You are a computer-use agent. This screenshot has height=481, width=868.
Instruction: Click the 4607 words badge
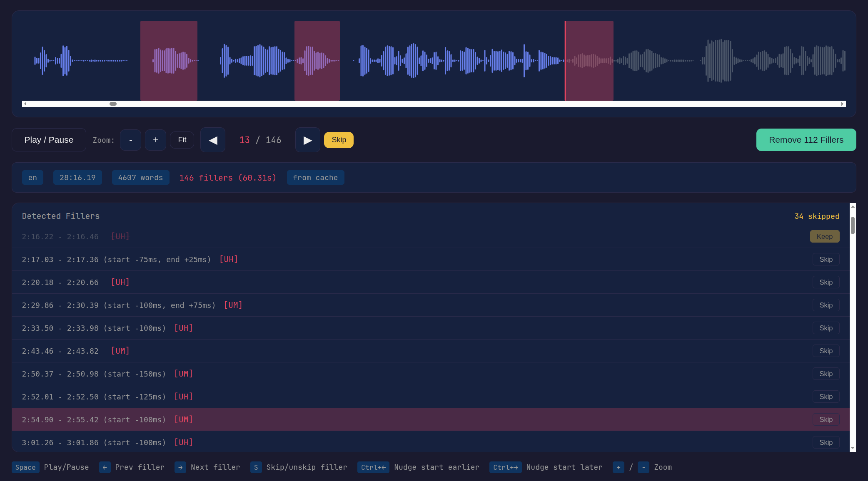[x=140, y=177]
